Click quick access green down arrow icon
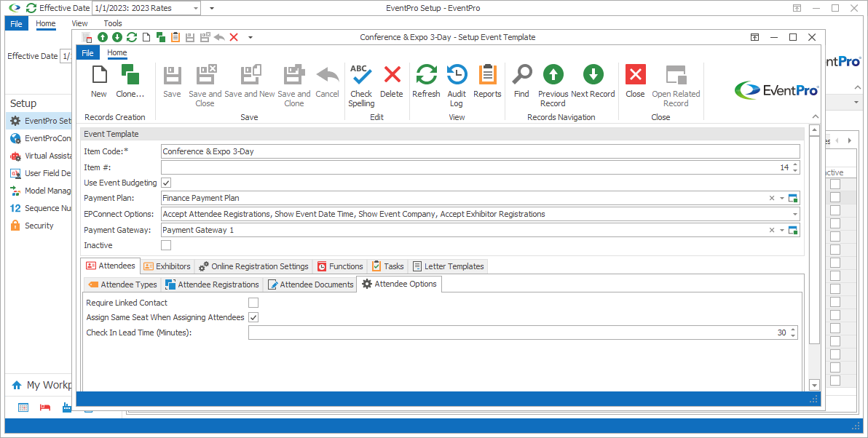 point(117,37)
